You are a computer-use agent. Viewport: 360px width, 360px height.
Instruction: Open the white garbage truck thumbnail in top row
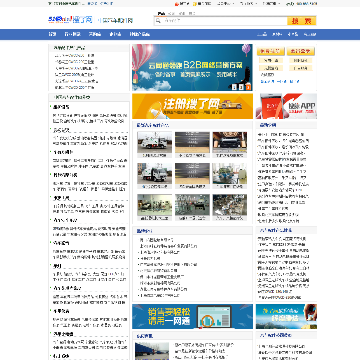[x=155, y=142]
